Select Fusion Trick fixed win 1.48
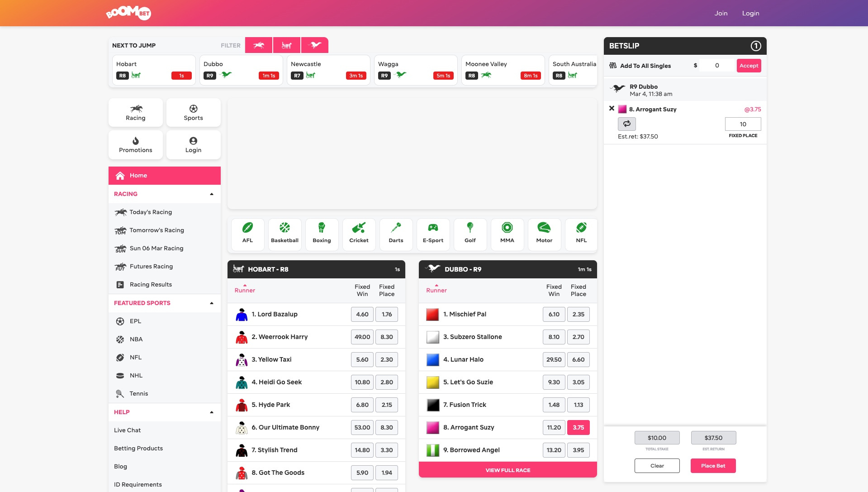This screenshot has height=492, width=868. (554, 405)
